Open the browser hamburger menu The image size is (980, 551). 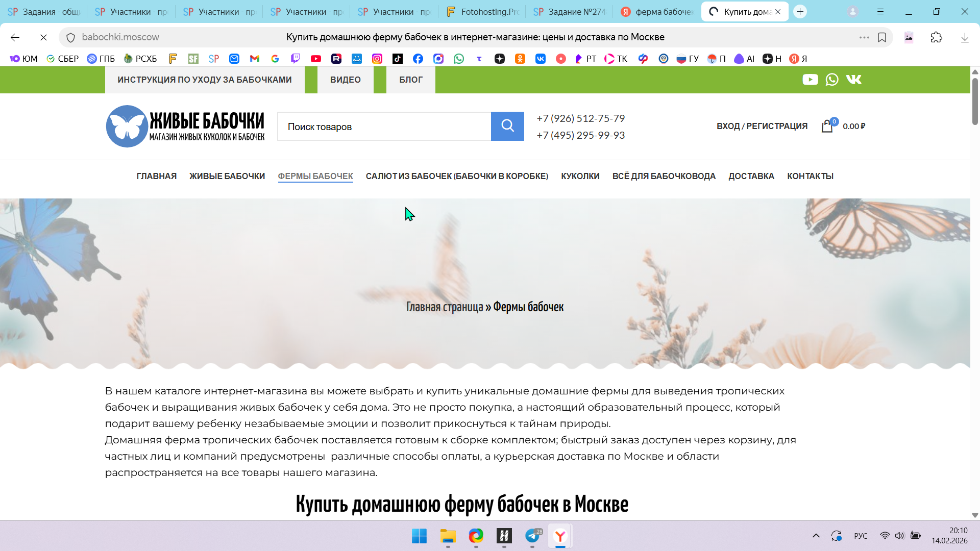coord(880,11)
